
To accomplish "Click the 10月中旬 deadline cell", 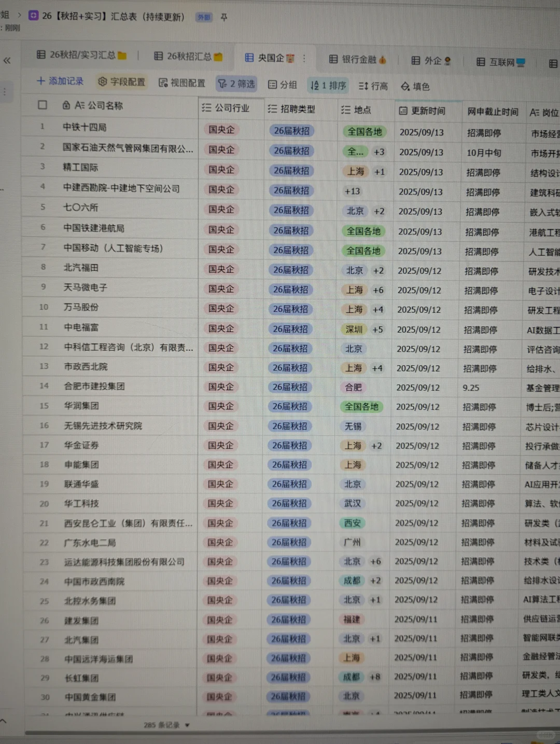I will [x=484, y=153].
